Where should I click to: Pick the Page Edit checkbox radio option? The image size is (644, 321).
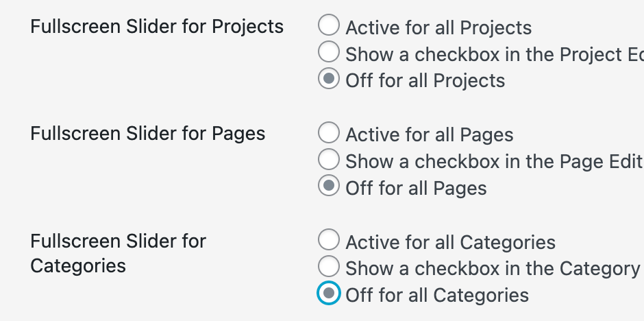click(x=329, y=160)
